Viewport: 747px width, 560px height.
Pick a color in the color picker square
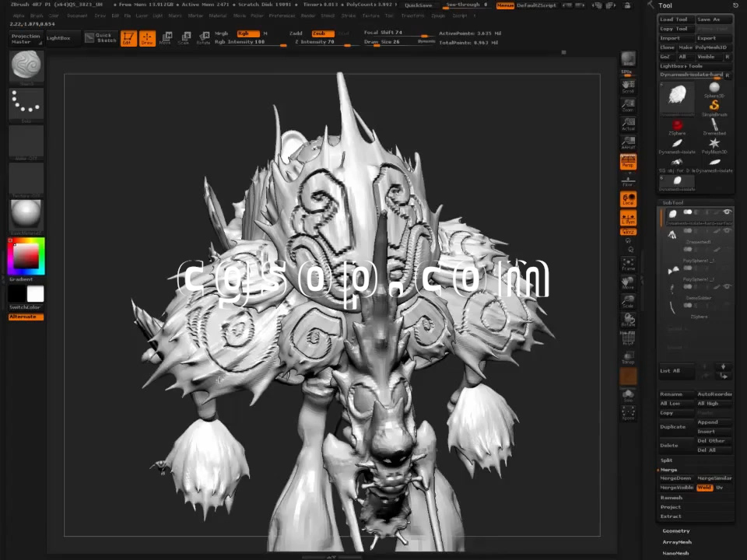click(x=26, y=256)
